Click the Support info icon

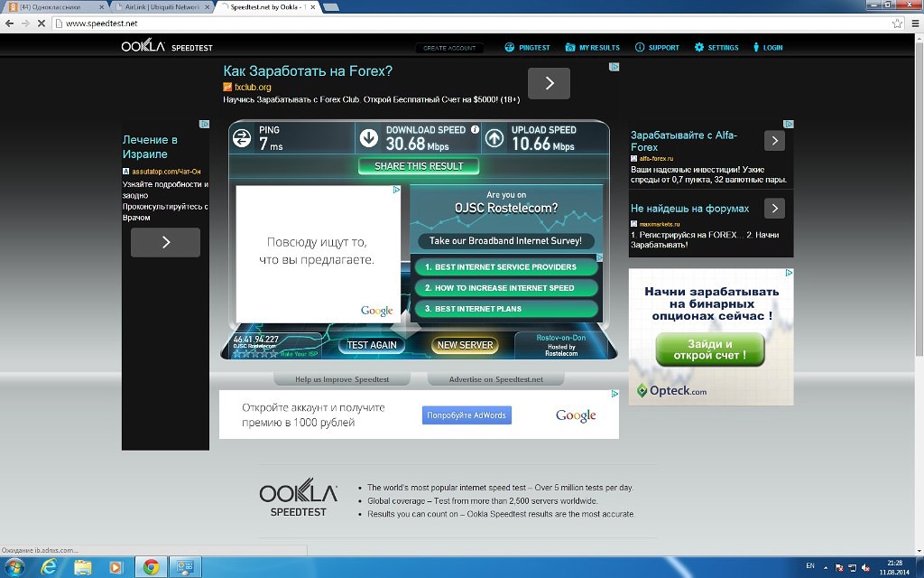(x=640, y=47)
